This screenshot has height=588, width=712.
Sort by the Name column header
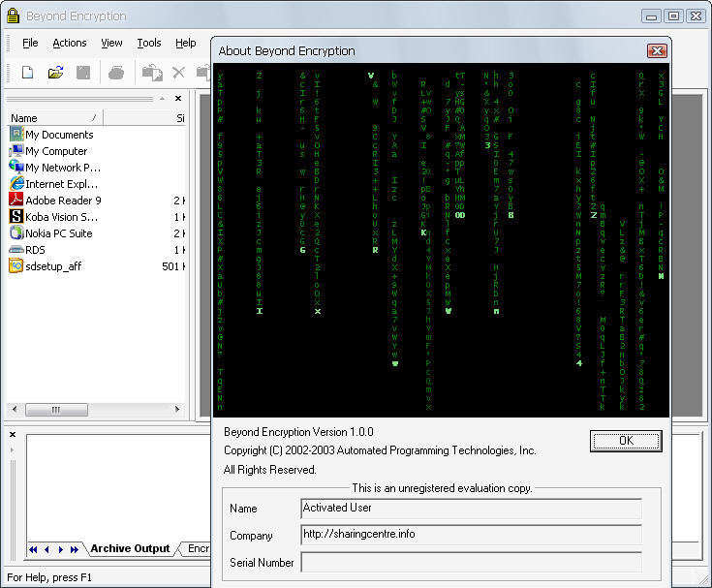(54, 118)
